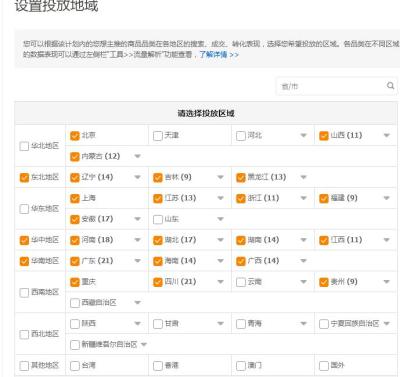
Task: Check the 西南地区 region checkbox
Action: point(24,293)
